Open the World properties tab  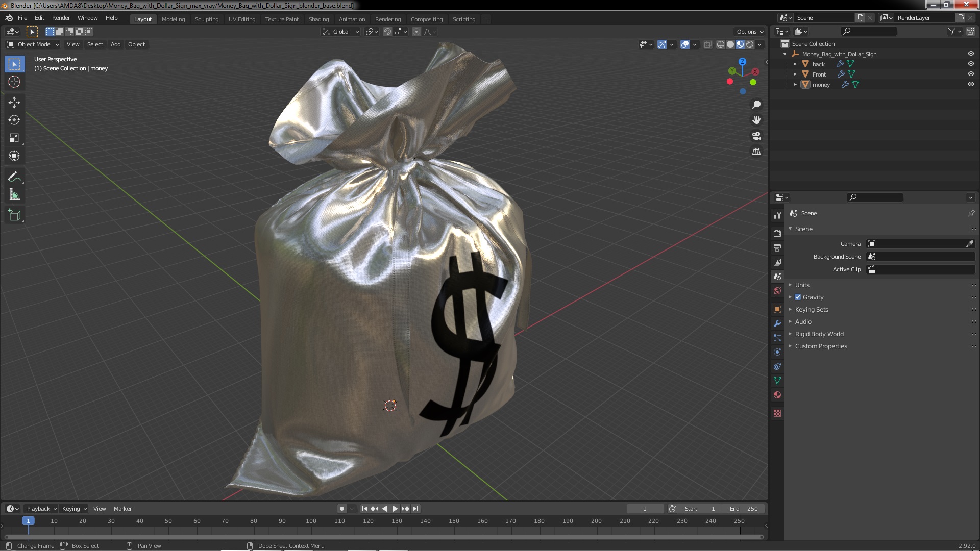coord(777,291)
